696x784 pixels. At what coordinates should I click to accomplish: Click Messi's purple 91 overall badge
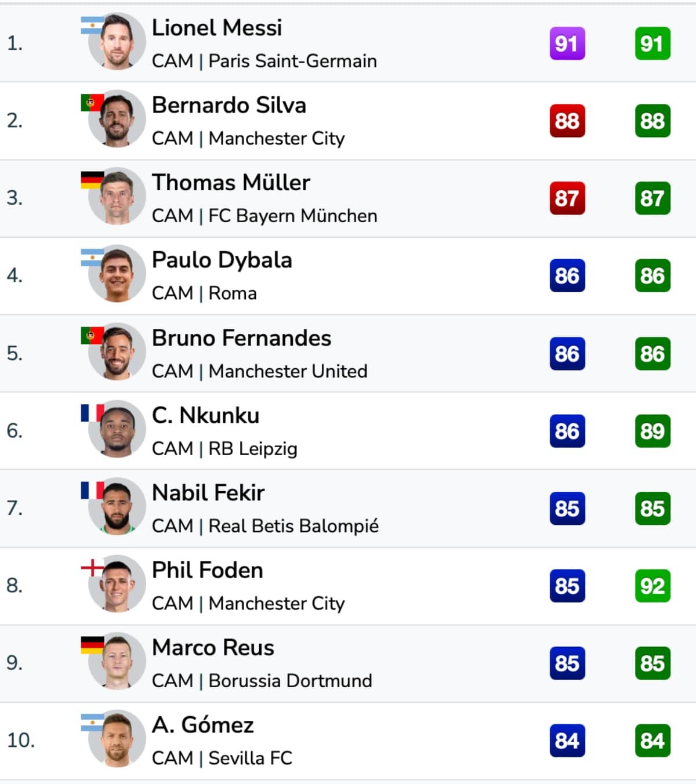tap(567, 43)
